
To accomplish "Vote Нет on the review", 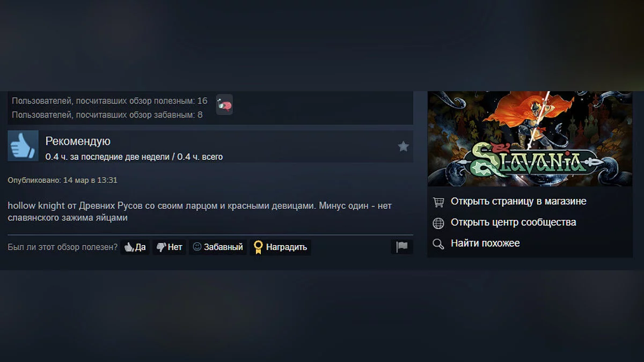I will 170,247.
